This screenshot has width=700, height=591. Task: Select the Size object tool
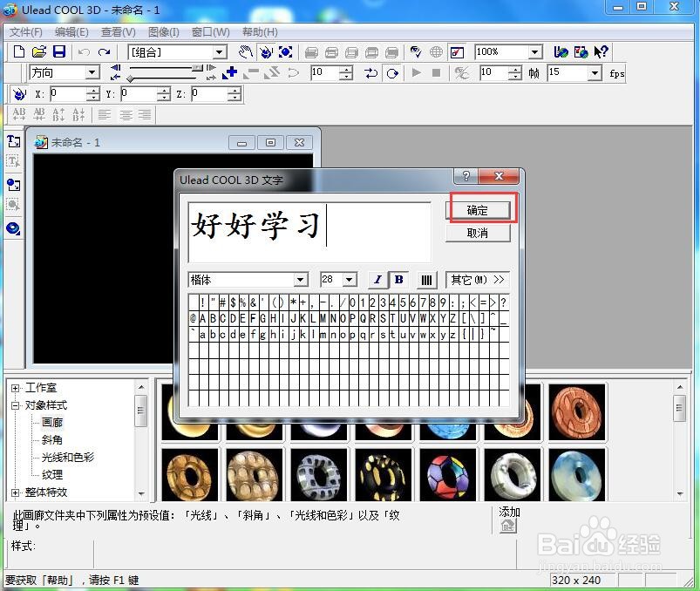coord(286,52)
